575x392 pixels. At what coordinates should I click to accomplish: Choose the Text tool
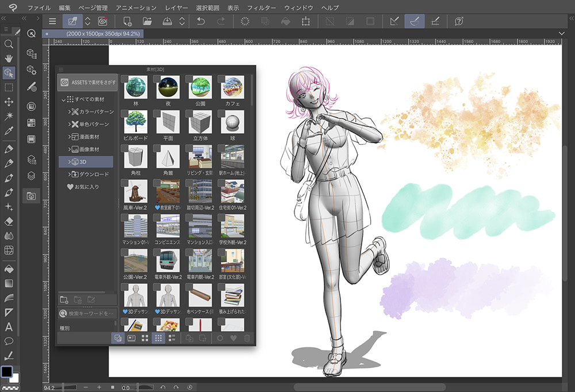(x=9, y=326)
